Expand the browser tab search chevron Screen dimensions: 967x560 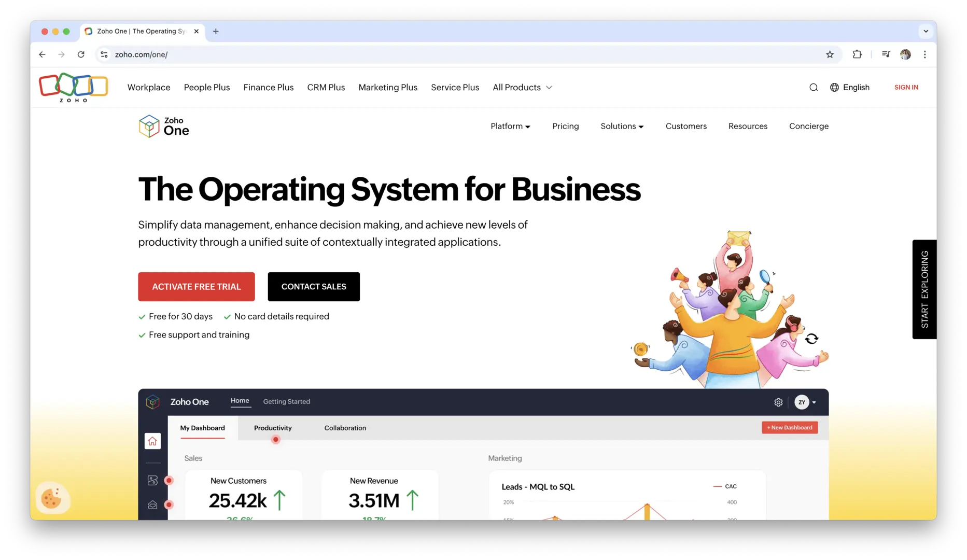point(926,31)
